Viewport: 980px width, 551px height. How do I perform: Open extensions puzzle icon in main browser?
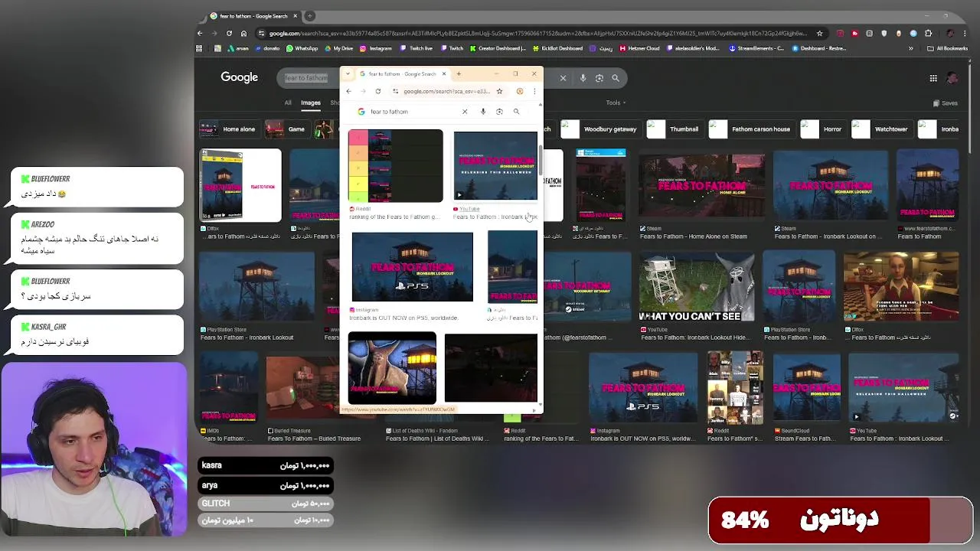tap(928, 33)
